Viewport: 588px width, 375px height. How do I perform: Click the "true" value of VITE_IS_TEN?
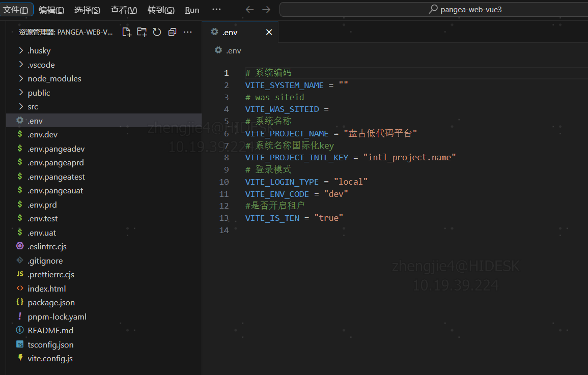329,218
